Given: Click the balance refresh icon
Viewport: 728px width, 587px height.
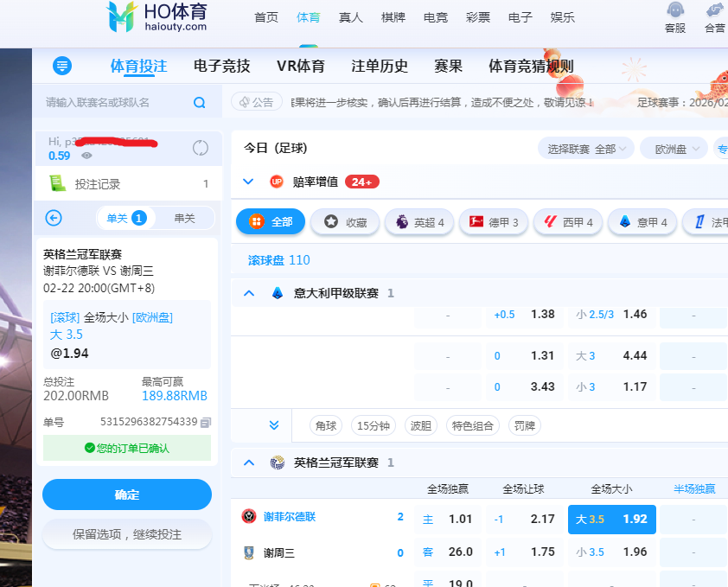Looking at the screenshot, I should 201,148.
